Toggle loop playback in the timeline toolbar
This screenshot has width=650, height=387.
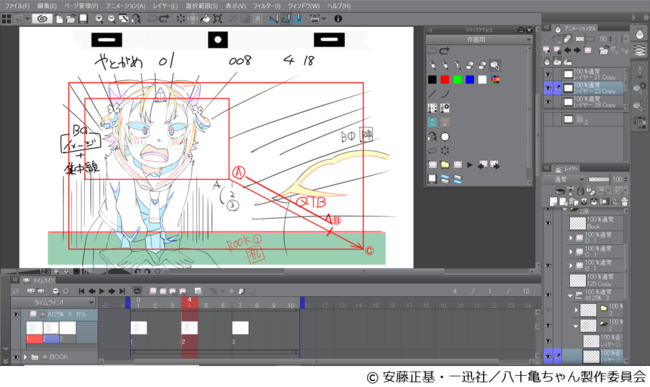[x=137, y=291]
